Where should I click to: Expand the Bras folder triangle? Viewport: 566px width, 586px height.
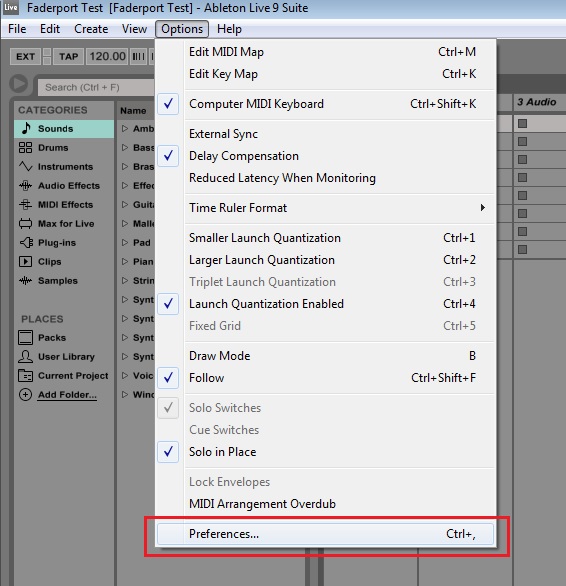pyautogui.click(x=125, y=167)
